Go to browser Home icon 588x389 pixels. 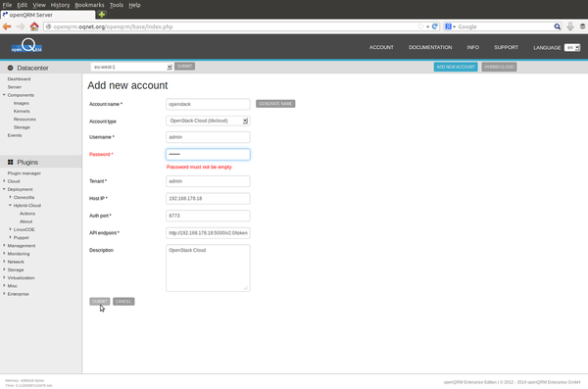[34, 26]
